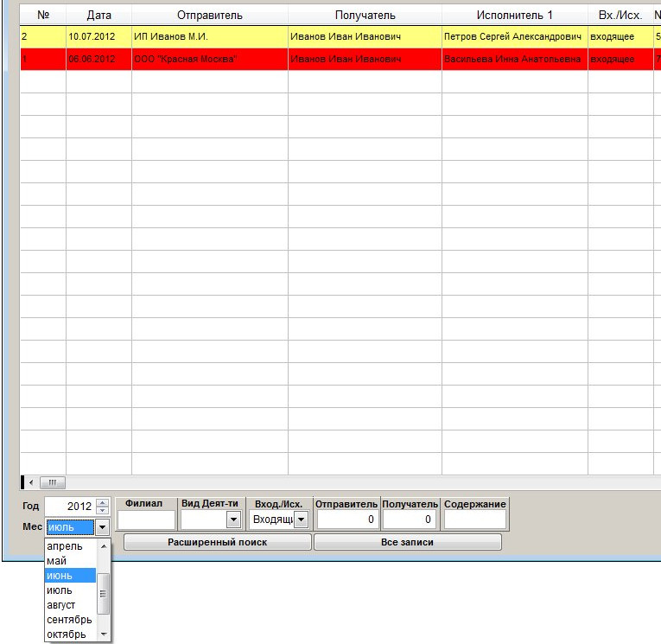Select сентябрь in the month list
This screenshot has width=661, height=644.
(x=71, y=620)
